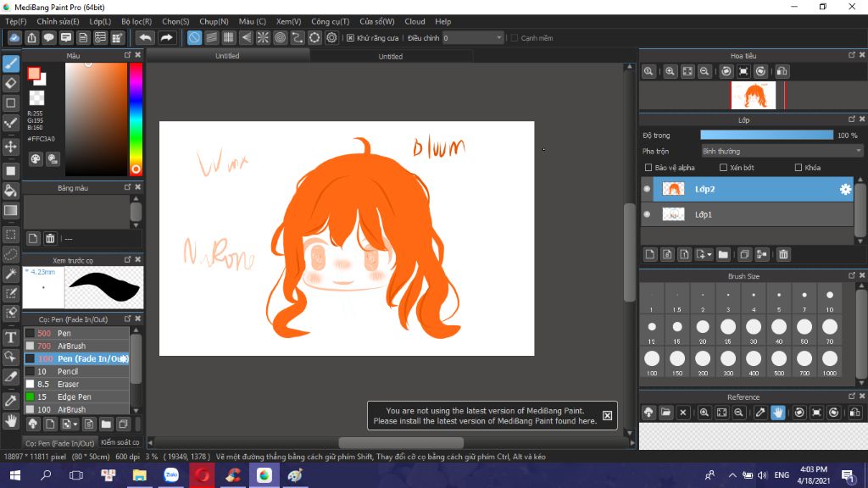This screenshot has width=868, height=488.
Task: Dismiss the MediaBang update notification
Action: click(x=607, y=415)
